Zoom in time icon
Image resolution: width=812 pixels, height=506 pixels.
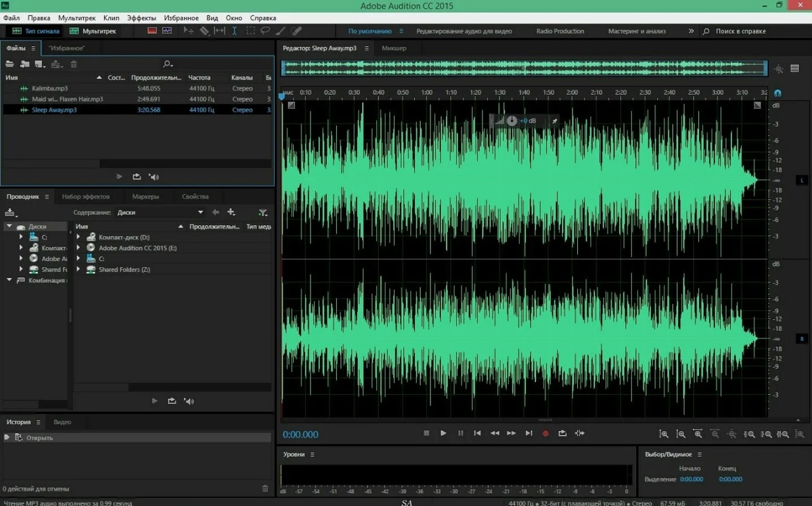coord(698,434)
